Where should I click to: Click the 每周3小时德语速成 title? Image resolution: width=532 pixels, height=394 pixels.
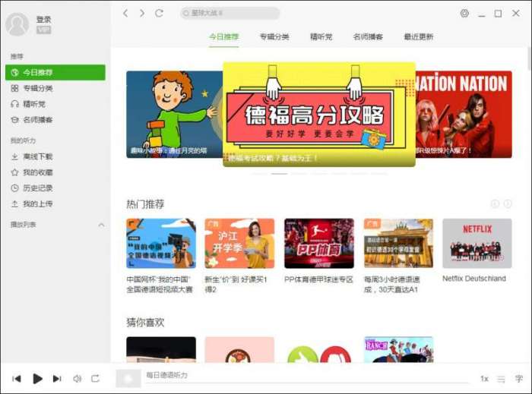(x=392, y=285)
